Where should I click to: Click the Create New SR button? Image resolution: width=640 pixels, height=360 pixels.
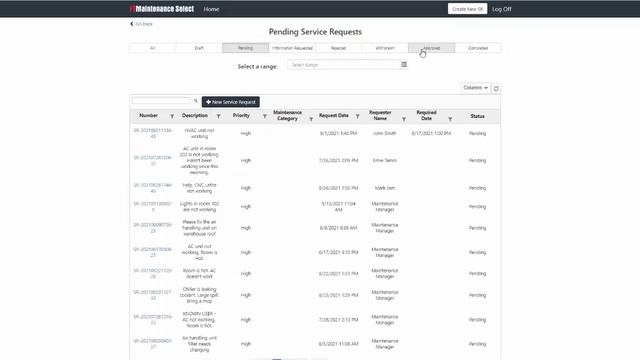point(467,9)
